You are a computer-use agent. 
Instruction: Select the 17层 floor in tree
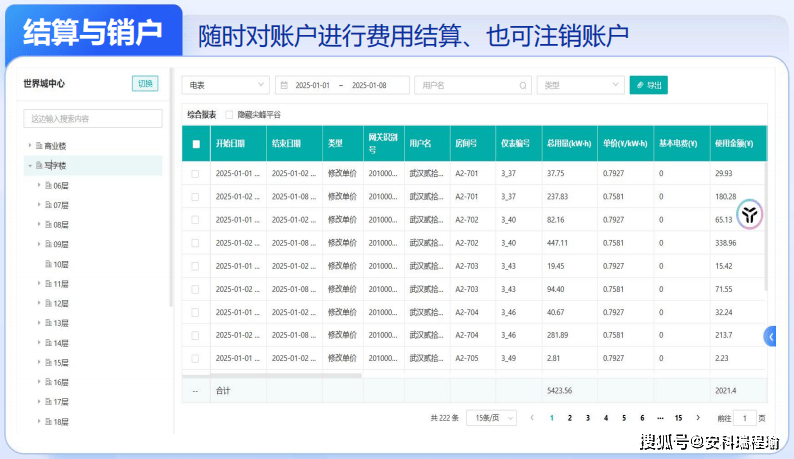(x=61, y=402)
